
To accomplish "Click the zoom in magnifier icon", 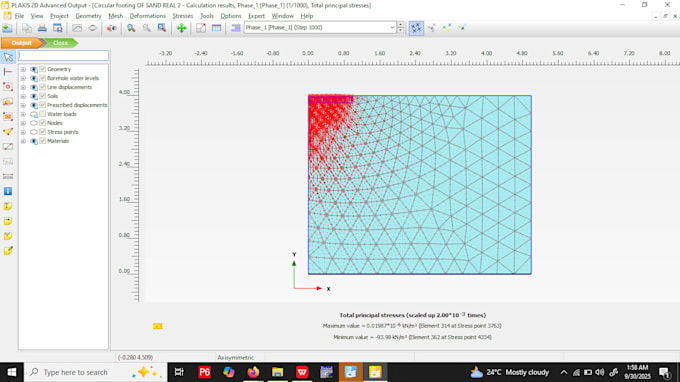I will [x=131, y=28].
